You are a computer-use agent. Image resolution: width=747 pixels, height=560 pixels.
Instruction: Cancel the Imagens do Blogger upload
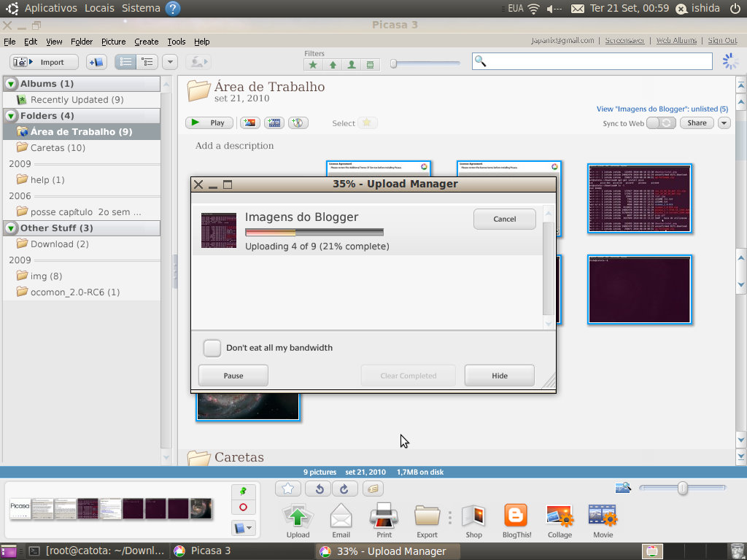[505, 219]
